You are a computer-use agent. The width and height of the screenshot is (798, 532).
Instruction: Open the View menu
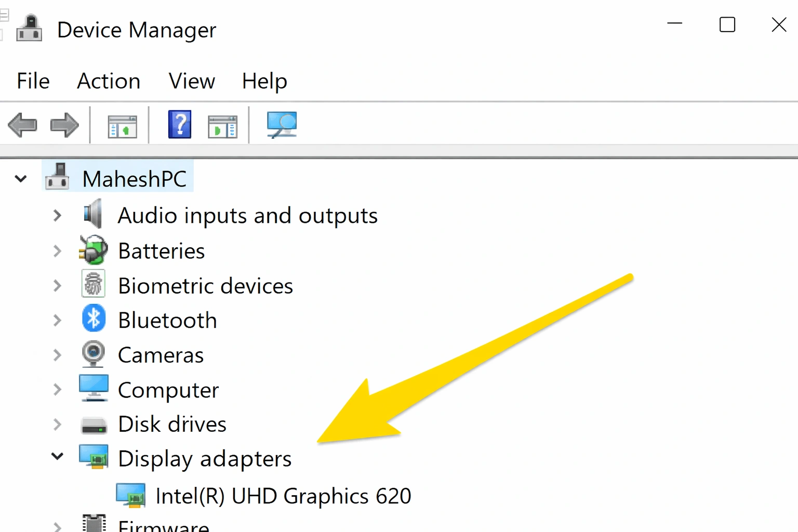191,81
